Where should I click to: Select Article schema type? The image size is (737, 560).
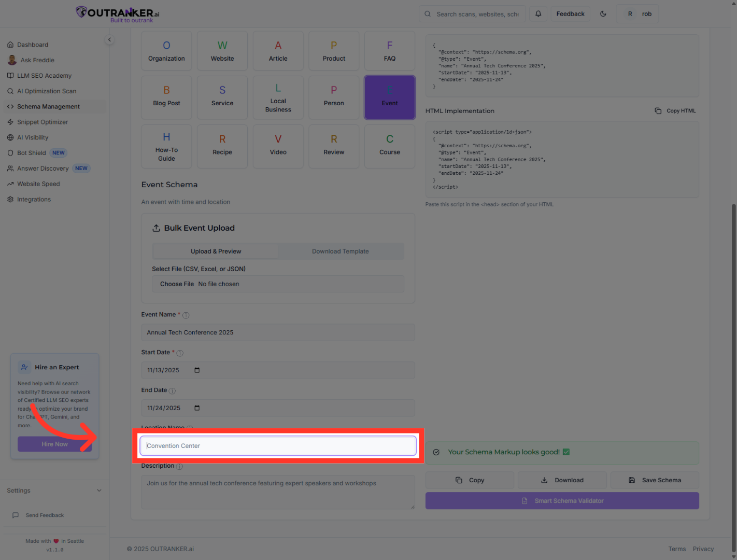(x=278, y=51)
